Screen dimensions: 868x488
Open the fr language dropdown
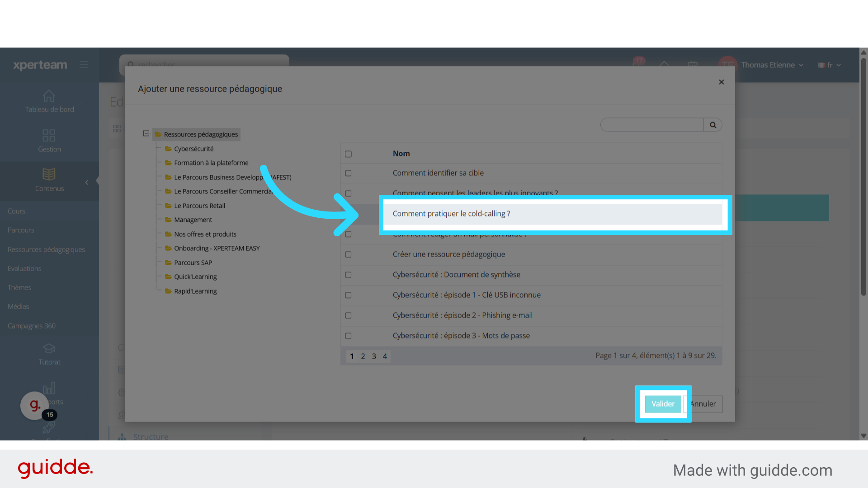(830, 65)
